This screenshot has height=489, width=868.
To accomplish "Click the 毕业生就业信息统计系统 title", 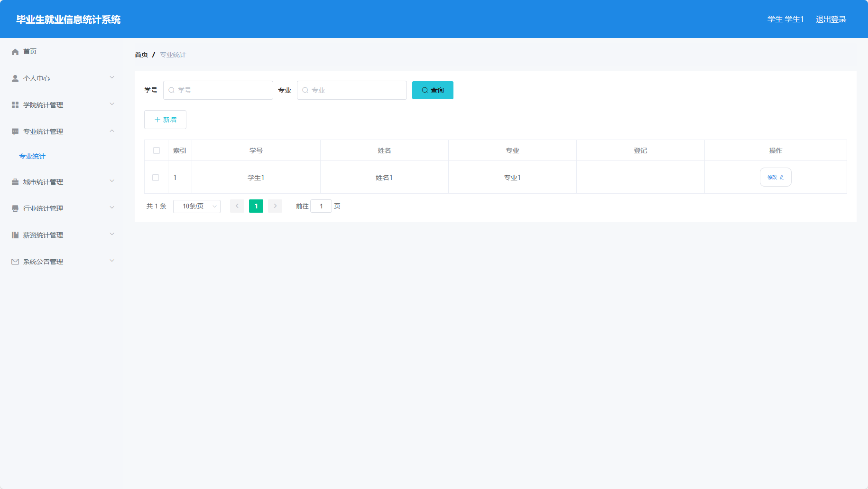I will [68, 19].
